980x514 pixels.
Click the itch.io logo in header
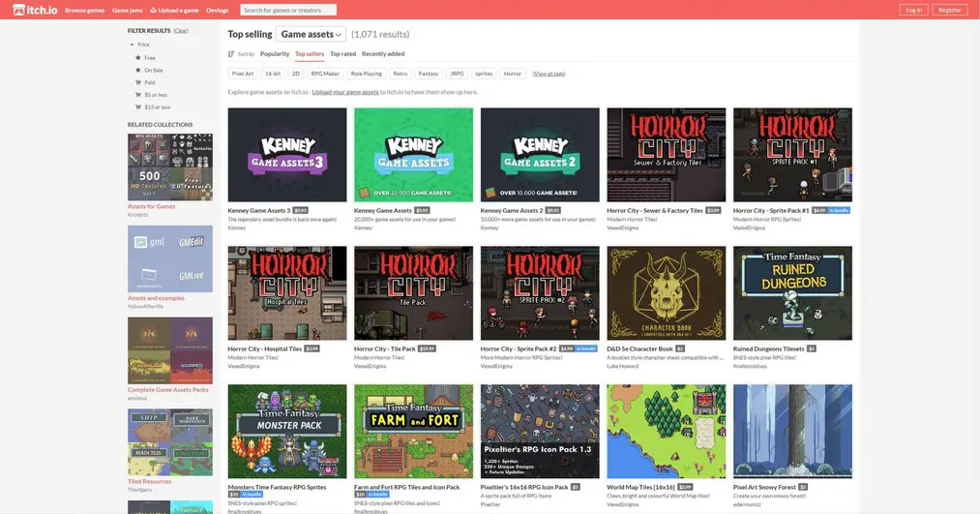35,10
